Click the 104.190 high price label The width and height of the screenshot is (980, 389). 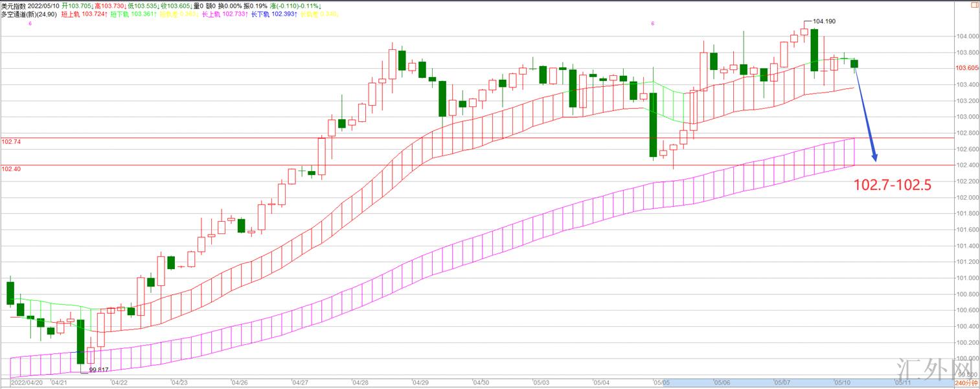click(x=824, y=21)
